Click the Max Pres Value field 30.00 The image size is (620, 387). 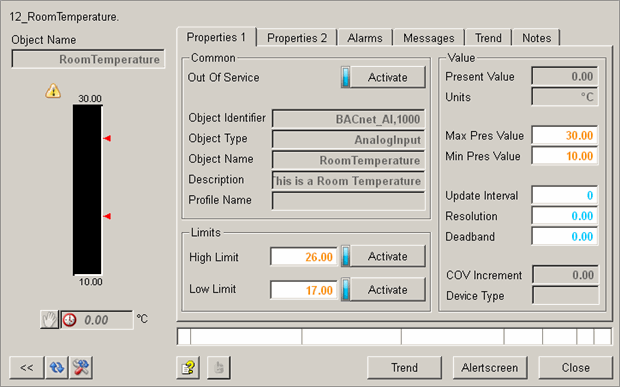pyautogui.click(x=565, y=135)
